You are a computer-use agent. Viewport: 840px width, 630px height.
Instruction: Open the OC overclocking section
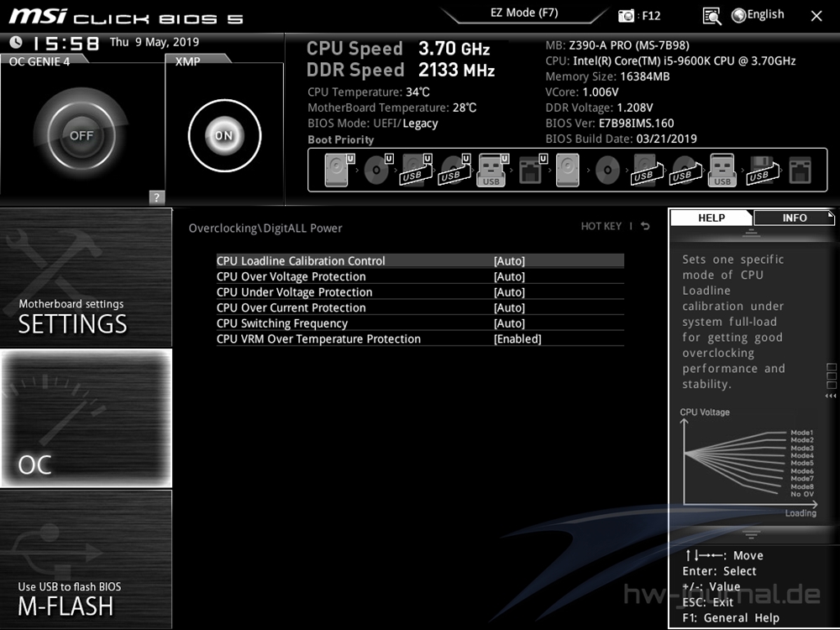point(87,417)
